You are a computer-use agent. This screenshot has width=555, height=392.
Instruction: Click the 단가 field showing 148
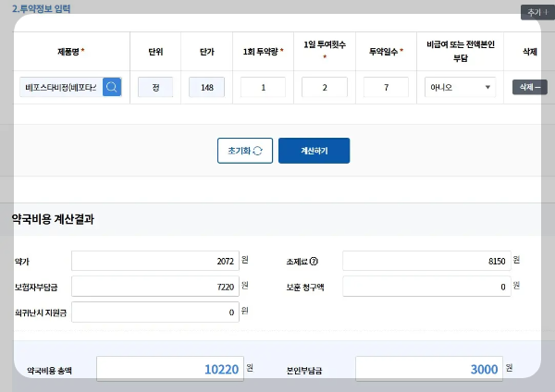pos(206,87)
